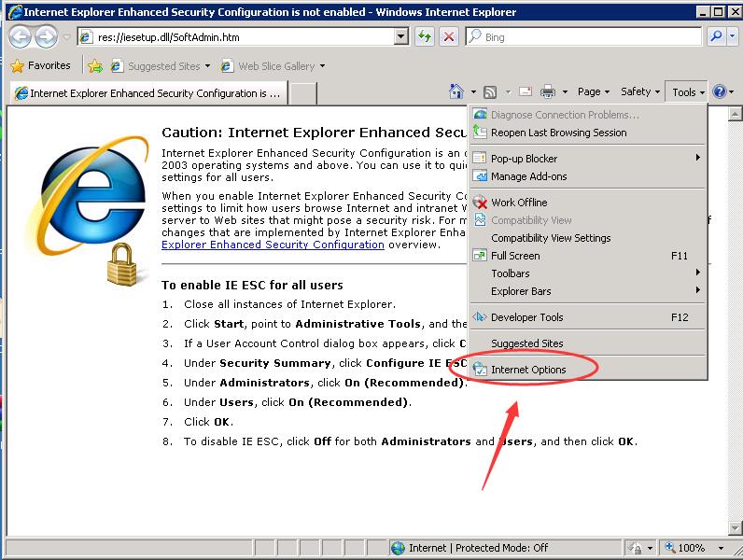Open the Favorites star button
Image resolution: width=743 pixels, height=560 pixels.
[x=41, y=65]
